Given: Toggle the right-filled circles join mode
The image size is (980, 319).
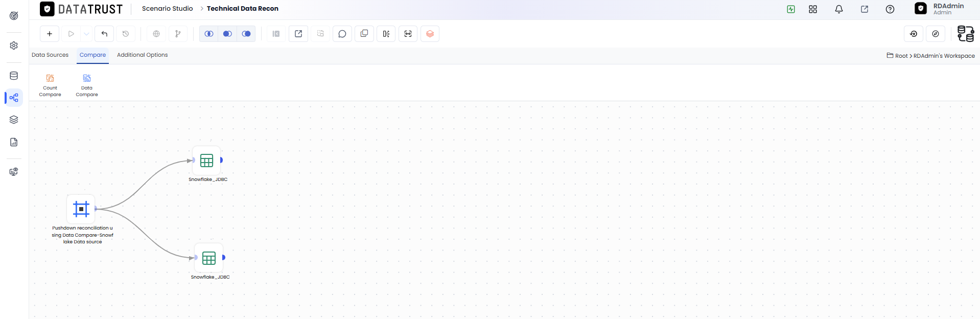Looking at the screenshot, I should click(x=246, y=34).
